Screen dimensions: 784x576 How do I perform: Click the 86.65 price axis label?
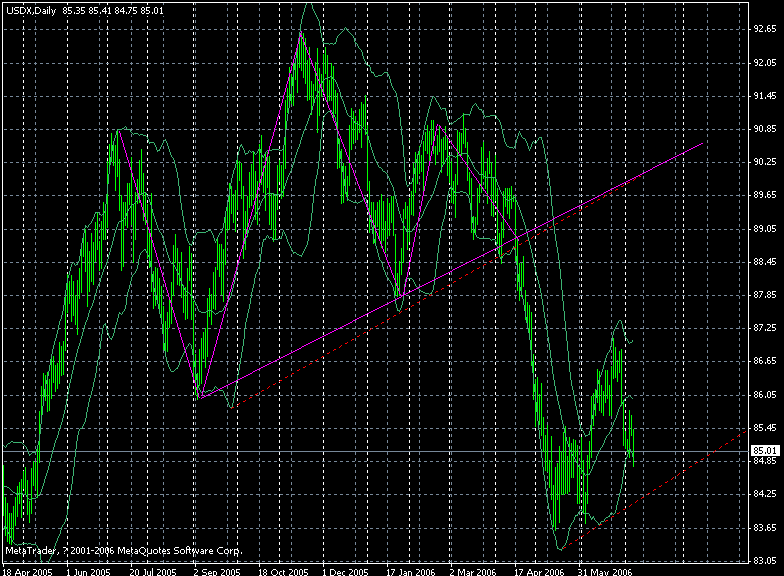pos(766,360)
